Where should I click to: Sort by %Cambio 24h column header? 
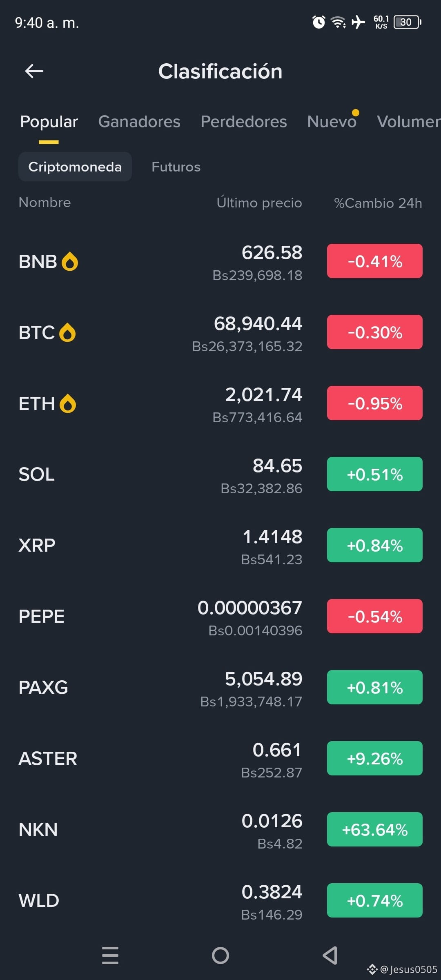pos(378,203)
